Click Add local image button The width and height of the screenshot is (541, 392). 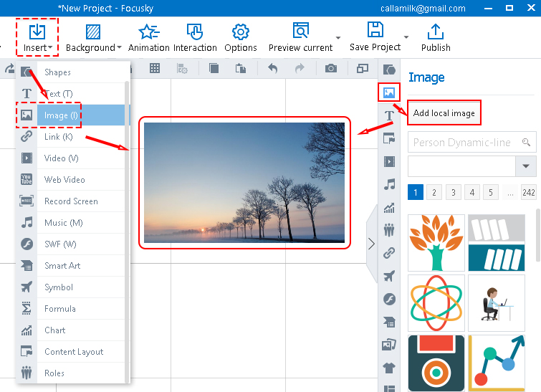[444, 113]
